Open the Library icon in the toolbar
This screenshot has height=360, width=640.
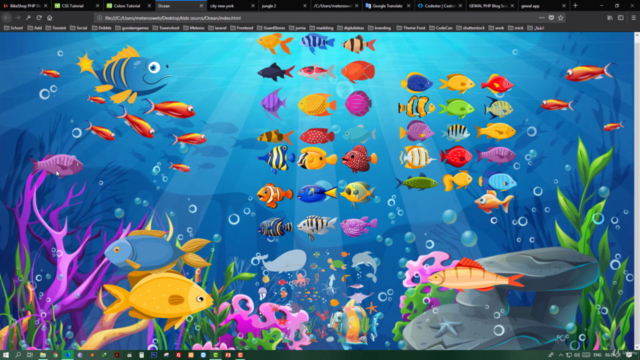(610, 18)
